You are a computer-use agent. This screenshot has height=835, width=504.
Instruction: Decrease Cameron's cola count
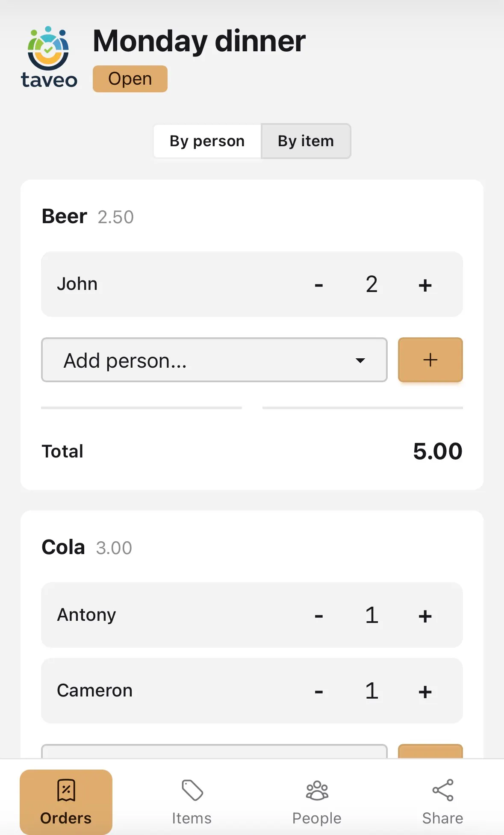click(x=318, y=691)
